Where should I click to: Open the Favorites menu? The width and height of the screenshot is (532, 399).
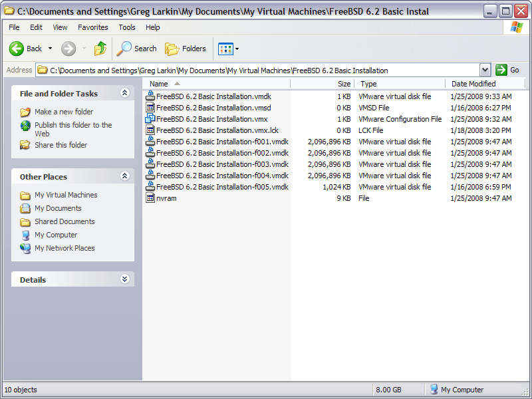point(92,27)
